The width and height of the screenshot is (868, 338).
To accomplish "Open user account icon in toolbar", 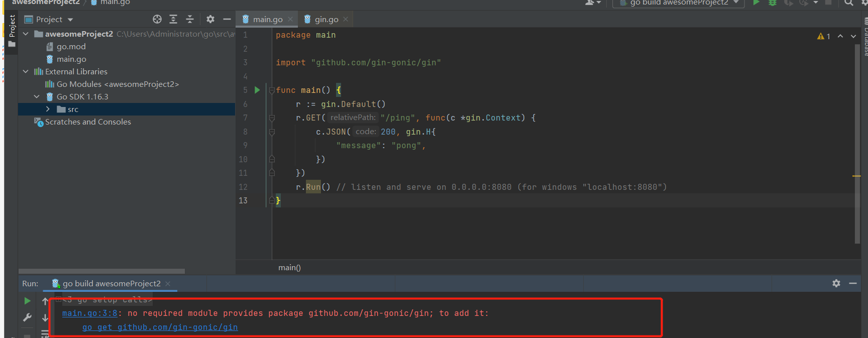I will click(x=593, y=3).
